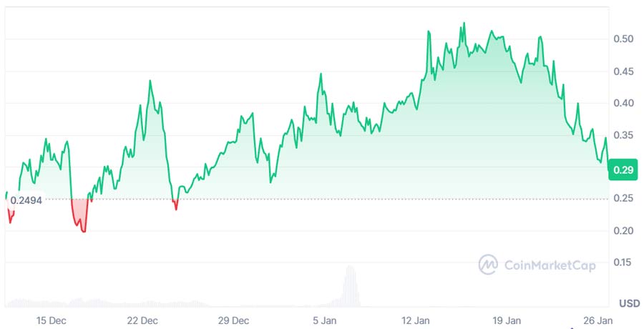Select the 29 Dec date marker
The image size is (644, 329).
point(234,320)
